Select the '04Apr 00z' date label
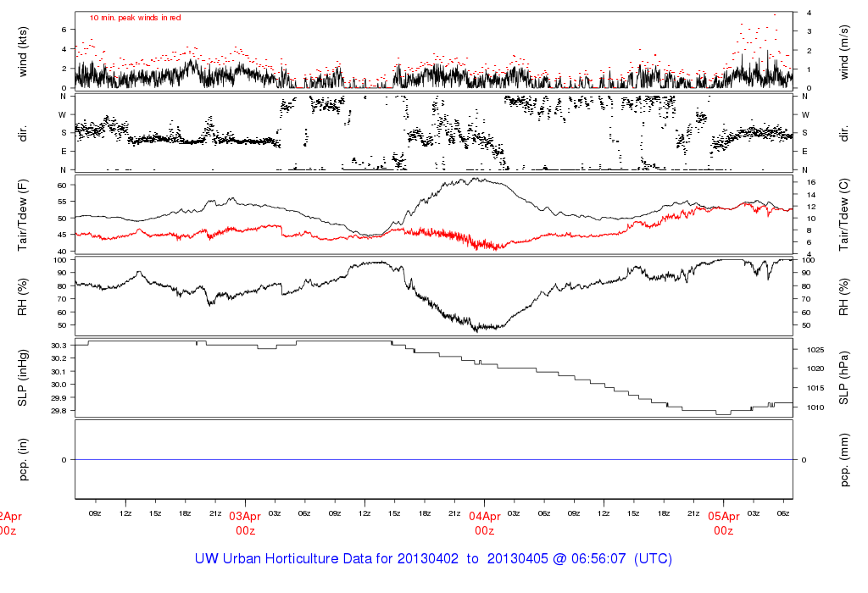 tap(484, 524)
